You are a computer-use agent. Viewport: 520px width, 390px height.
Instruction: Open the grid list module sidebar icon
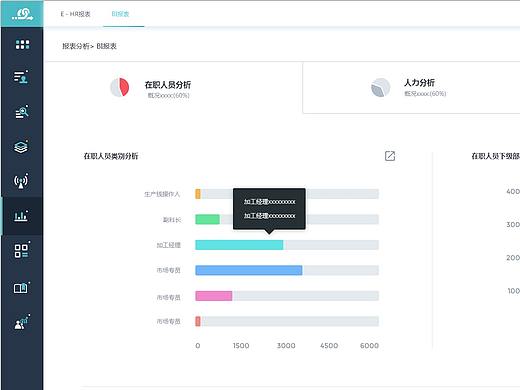[22, 250]
